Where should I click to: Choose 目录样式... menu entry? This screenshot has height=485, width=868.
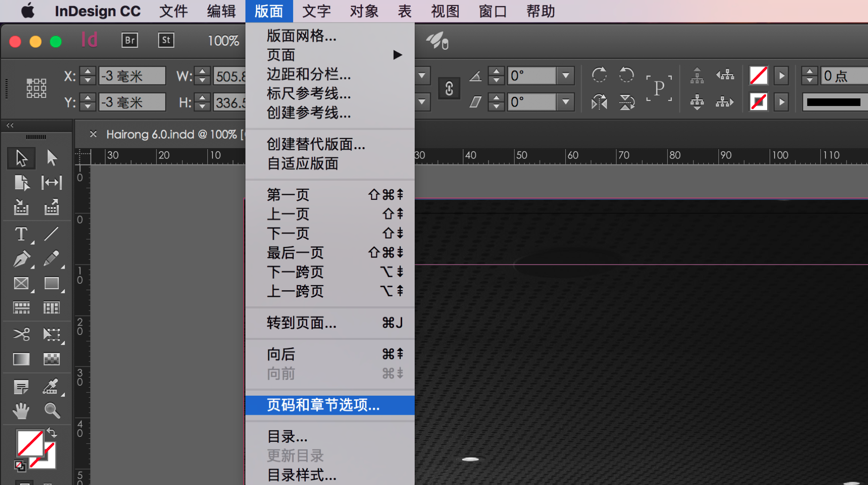(x=330, y=475)
